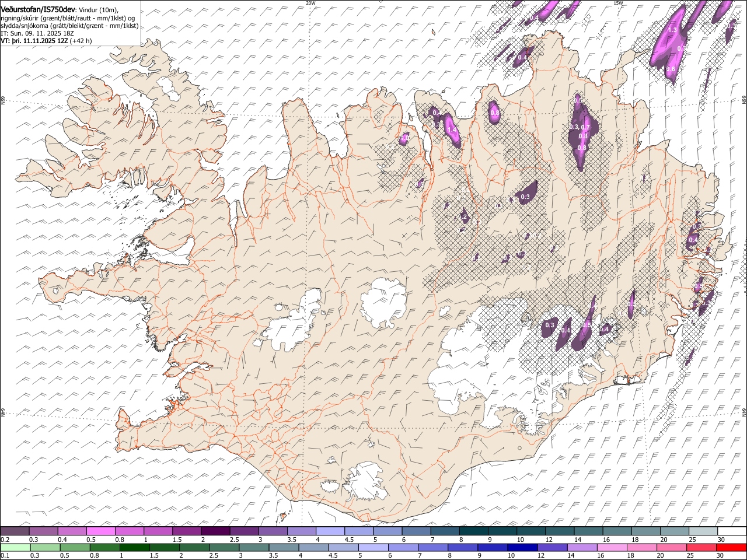Click the Vindur (10m) label in header

tap(98, 9)
